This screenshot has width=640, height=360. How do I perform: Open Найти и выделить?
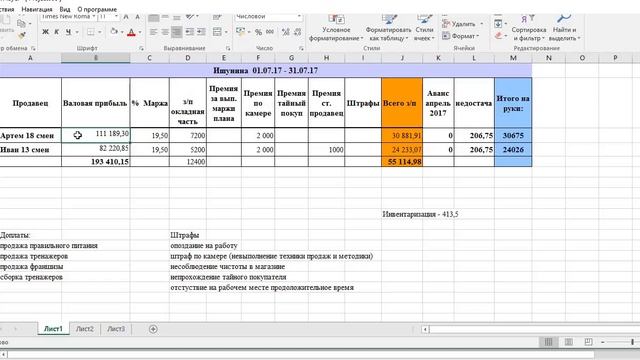click(x=564, y=29)
